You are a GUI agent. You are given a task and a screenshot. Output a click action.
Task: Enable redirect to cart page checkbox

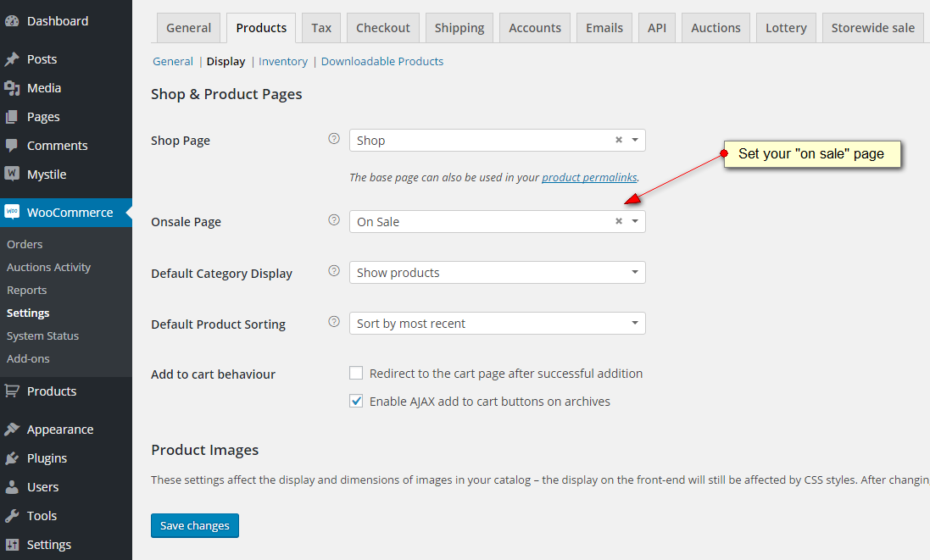(x=356, y=374)
